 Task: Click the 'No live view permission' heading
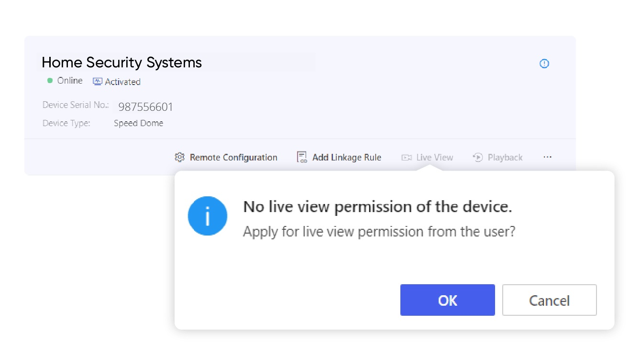click(377, 207)
